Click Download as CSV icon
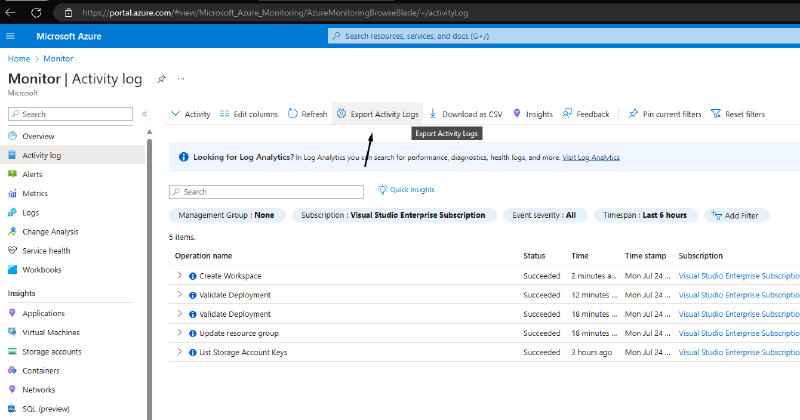Screen dimensions: 800x420 point(433,114)
